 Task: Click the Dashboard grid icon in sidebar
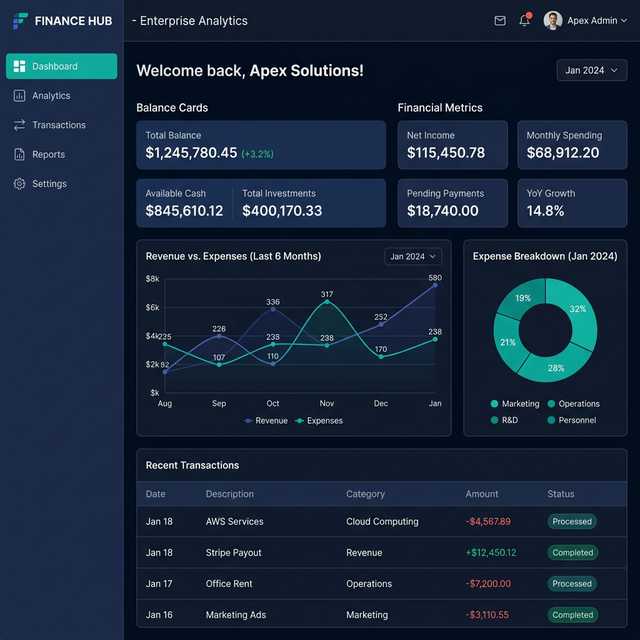click(19, 66)
